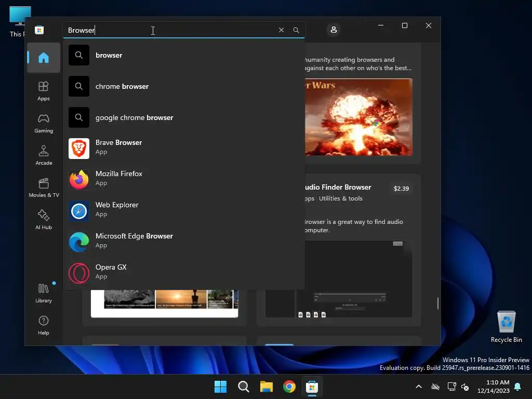The height and width of the screenshot is (399, 532).
Task: Open the Brave Browser app result
Action: click(x=183, y=148)
